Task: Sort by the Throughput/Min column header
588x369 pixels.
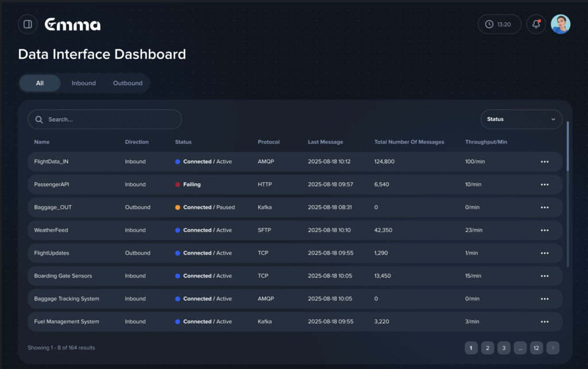Action: (x=486, y=142)
